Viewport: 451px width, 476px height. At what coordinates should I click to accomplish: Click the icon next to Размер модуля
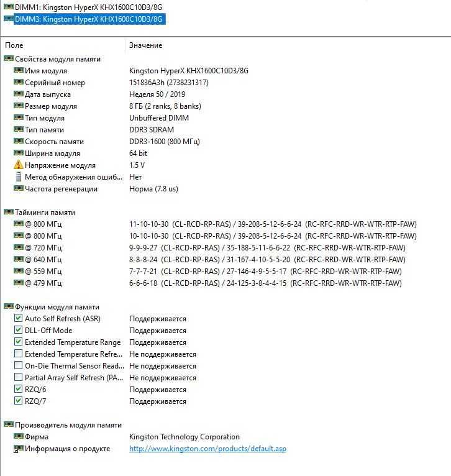point(19,106)
